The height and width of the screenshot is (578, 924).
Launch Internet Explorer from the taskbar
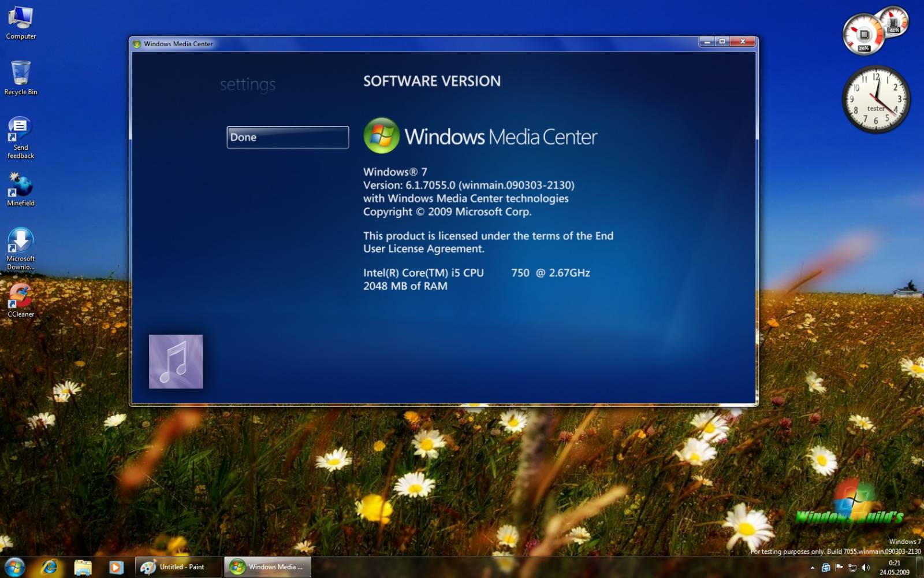click(50, 567)
